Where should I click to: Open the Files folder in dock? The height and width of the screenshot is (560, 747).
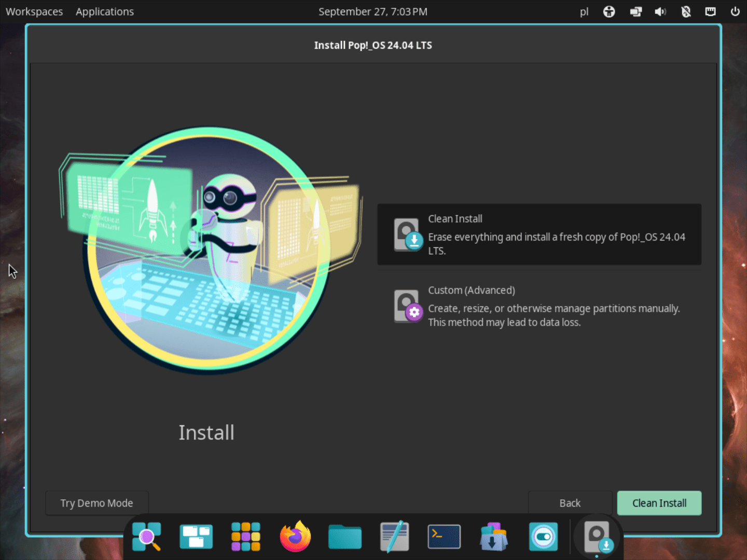[345, 537]
